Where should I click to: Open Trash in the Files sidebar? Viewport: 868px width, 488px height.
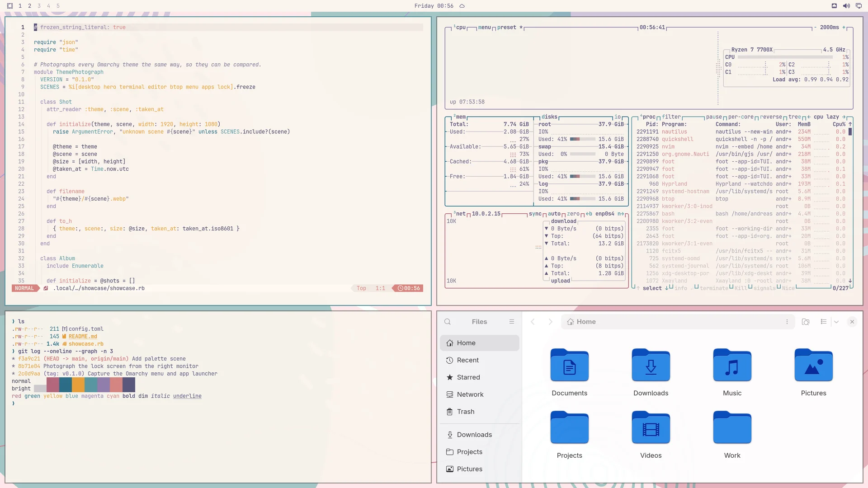tap(480, 412)
